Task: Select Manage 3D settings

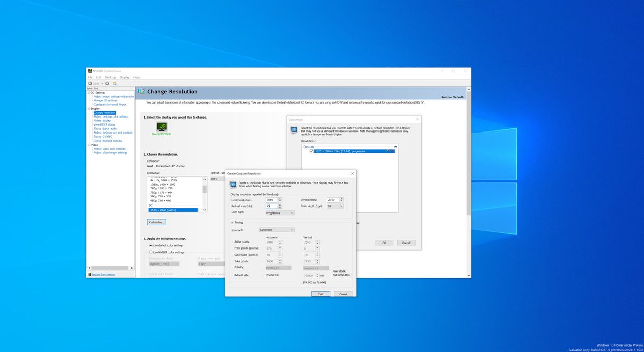Action: point(105,100)
